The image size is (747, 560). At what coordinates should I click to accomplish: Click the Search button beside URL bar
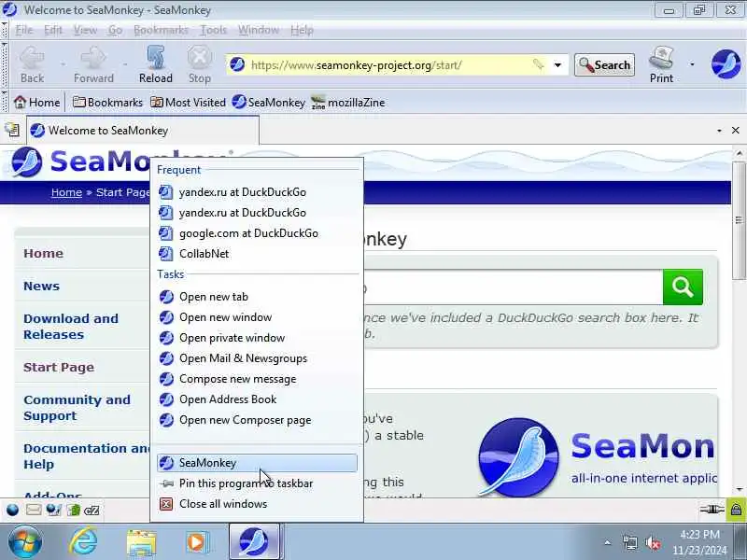tap(604, 64)
